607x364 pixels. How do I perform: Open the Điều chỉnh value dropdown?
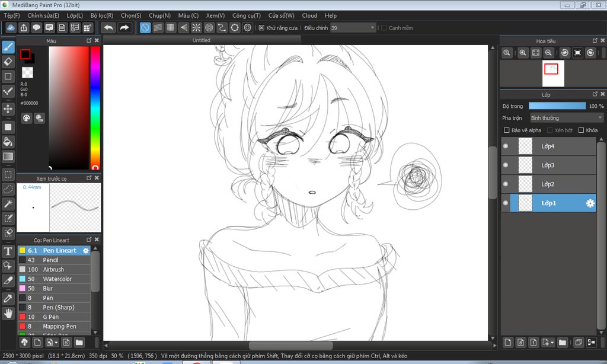pos(353,28)
